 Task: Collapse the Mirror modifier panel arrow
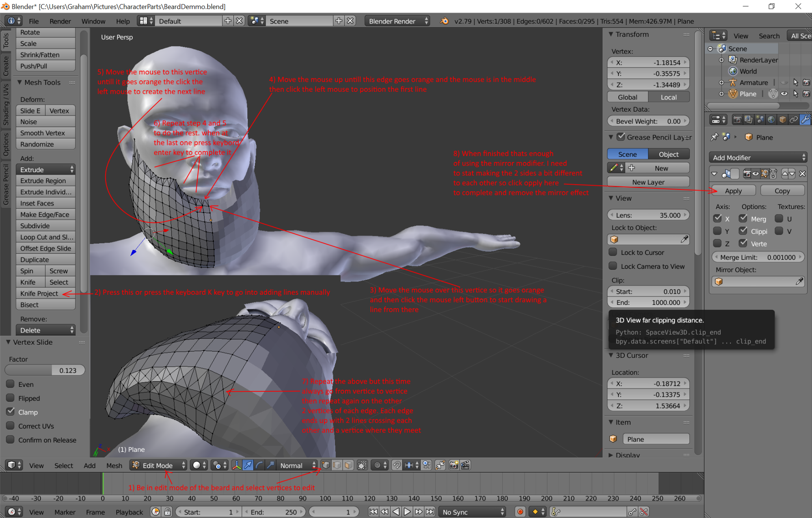715,174
